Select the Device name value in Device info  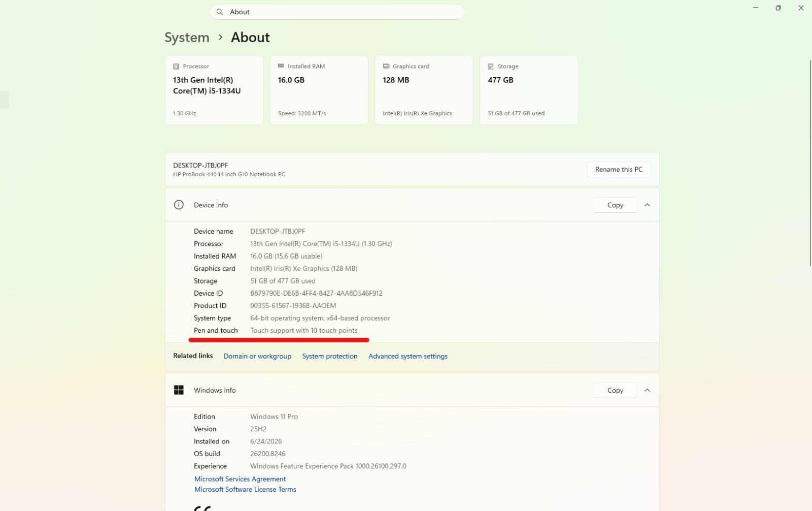tap(278, 231)
